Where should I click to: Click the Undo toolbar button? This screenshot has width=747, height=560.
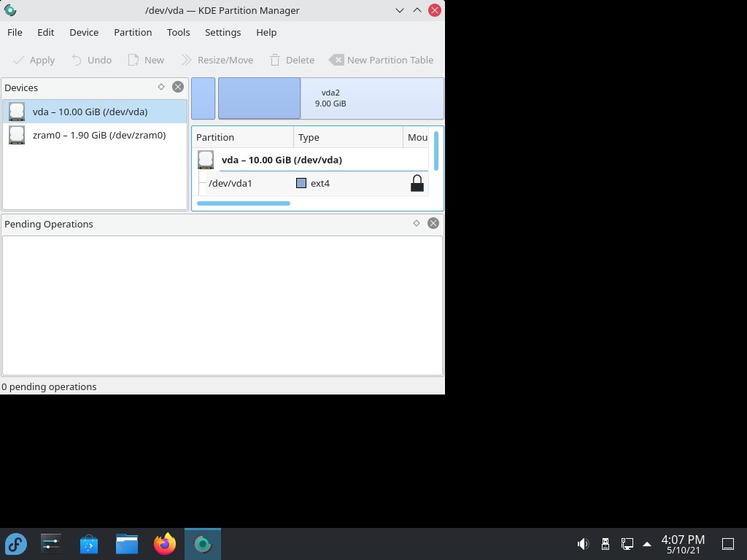[x=91, y=60]
